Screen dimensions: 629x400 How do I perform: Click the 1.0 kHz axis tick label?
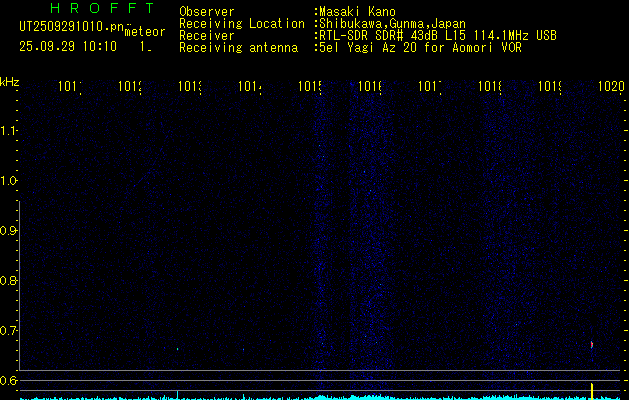8,181
